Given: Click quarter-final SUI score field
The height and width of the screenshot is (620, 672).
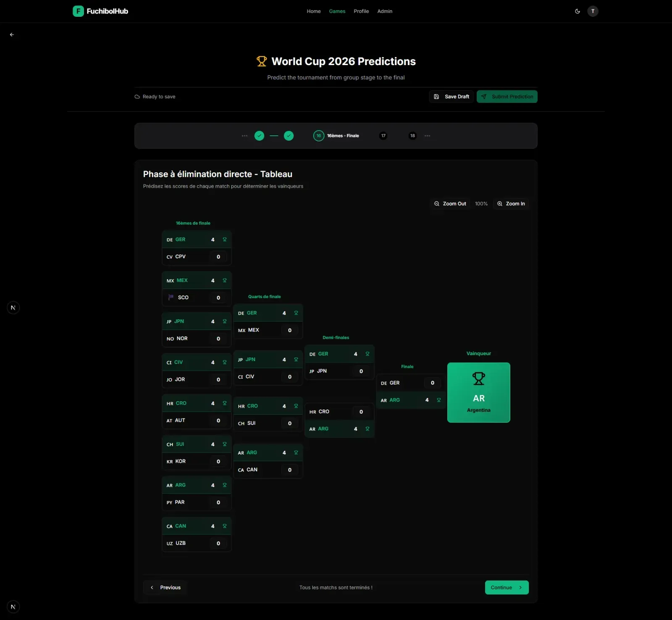Looking at the screenshot, I should [289, 424].
